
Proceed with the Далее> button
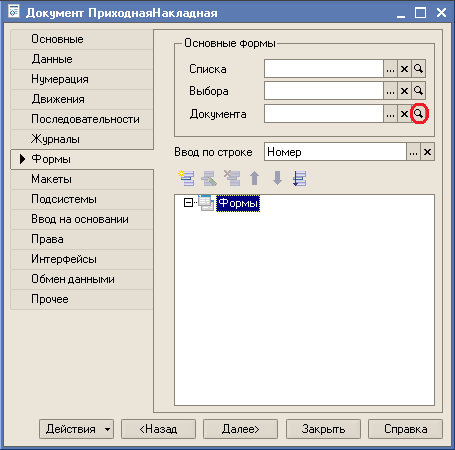(240, 429)
